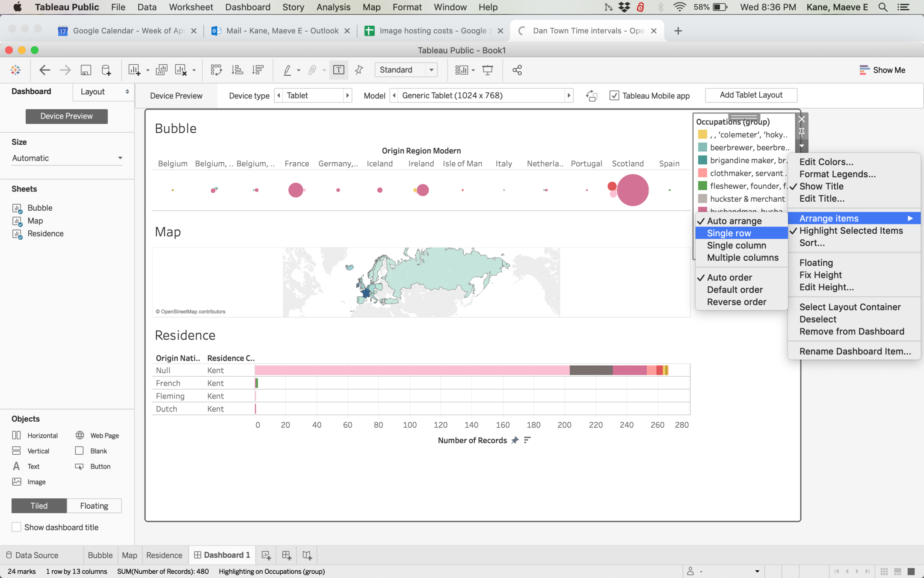Switch objects to Floating mode
The height and width of the screenshot is (578, 924).
pyautogui.click(x=94, y=506)
